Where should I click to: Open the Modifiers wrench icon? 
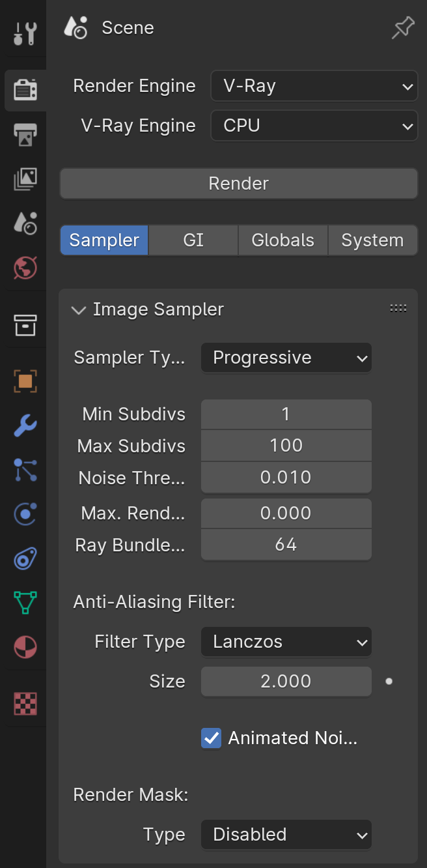pyautogui.click(x=25, y=426)
